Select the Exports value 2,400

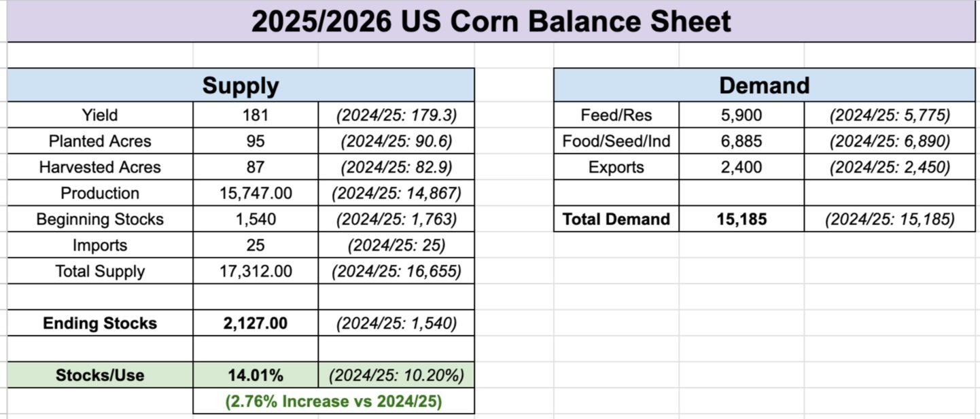[741, 167]
